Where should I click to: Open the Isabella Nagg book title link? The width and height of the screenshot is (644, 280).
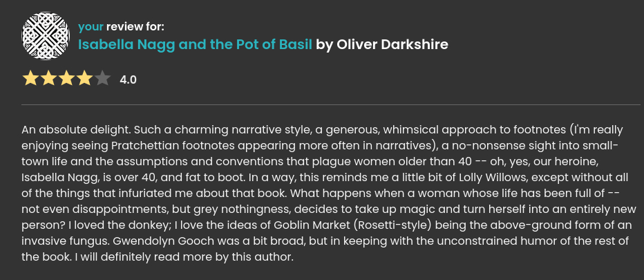(195, 45)
